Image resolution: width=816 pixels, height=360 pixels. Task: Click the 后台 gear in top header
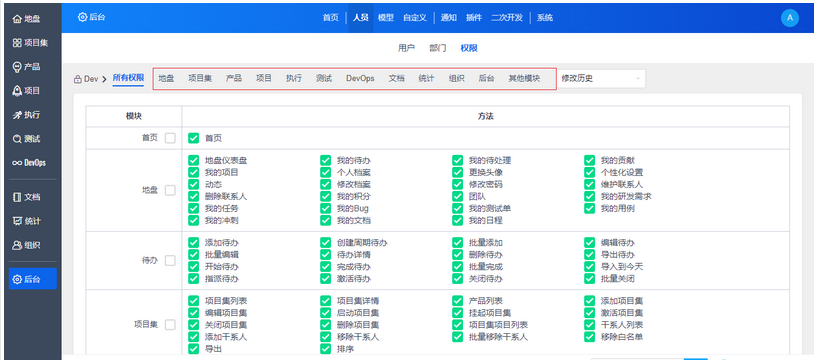click(x=92, y=17)
